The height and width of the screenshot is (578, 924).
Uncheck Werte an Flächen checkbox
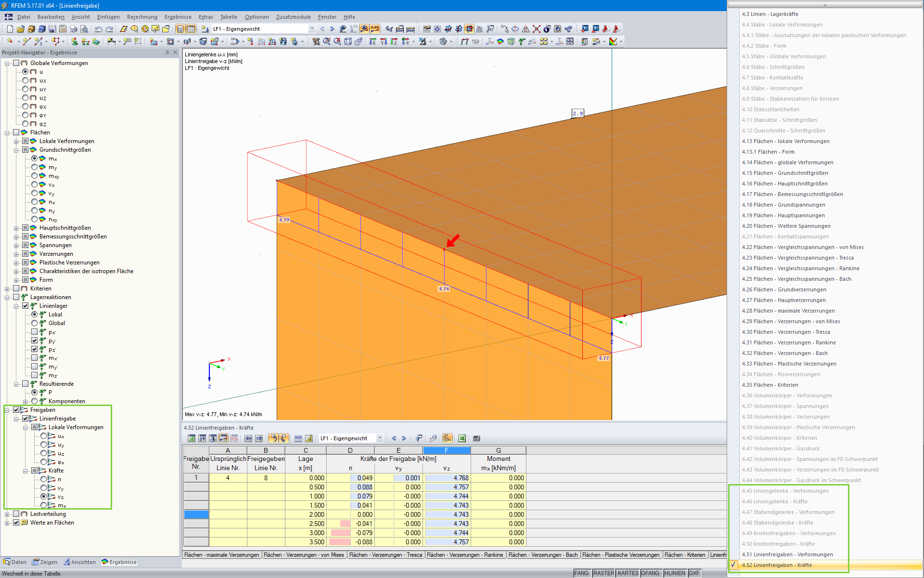click(16, 523)
